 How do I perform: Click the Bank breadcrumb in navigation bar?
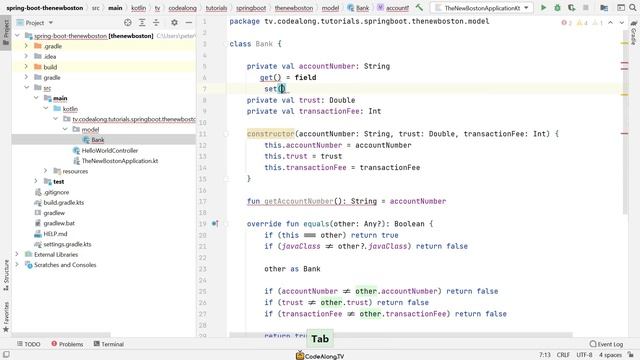click(x=358, y=8)
